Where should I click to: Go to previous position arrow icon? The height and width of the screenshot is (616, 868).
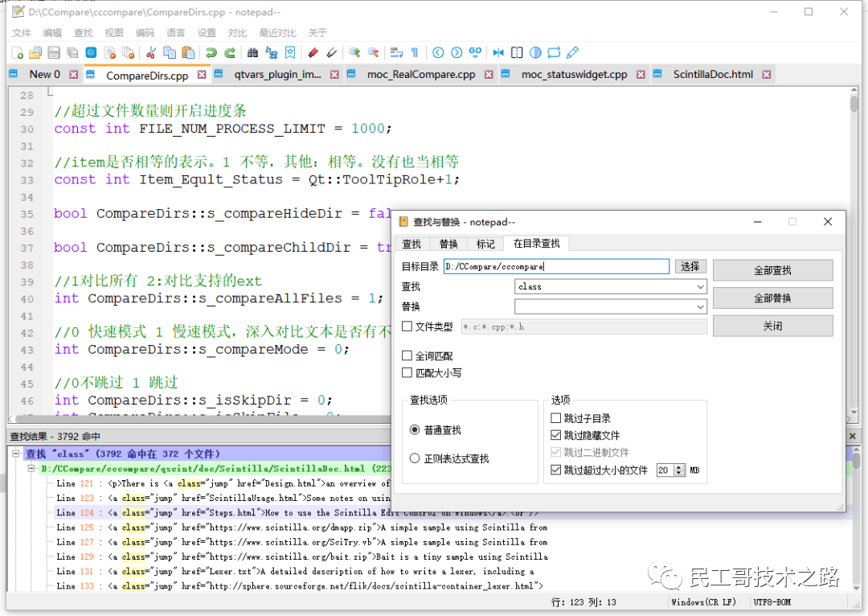coord(438,52)
